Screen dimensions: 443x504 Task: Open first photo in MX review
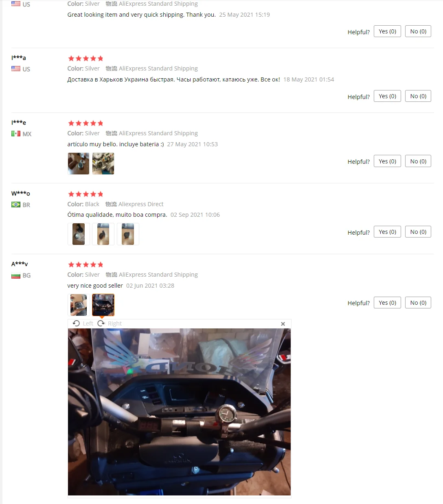click(x=79, y=163)
